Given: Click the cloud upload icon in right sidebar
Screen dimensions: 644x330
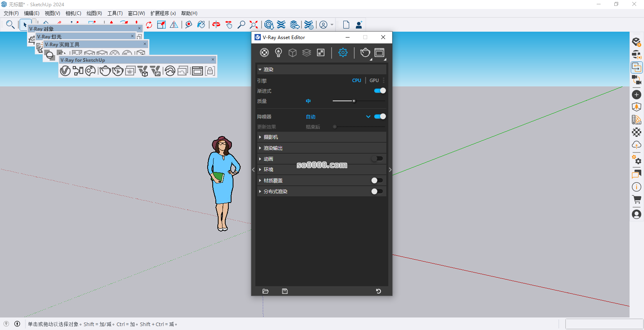Looking at the screenshot, I should click(637, 145).
